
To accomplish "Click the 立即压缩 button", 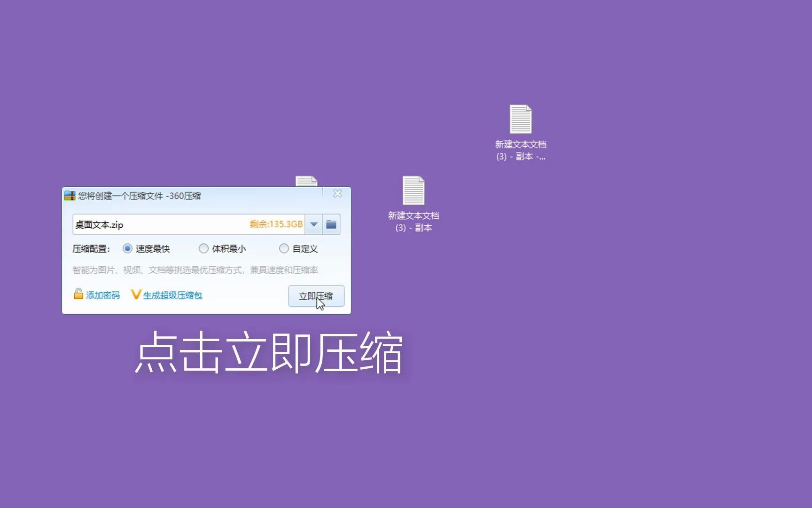I will click(316, 296).
